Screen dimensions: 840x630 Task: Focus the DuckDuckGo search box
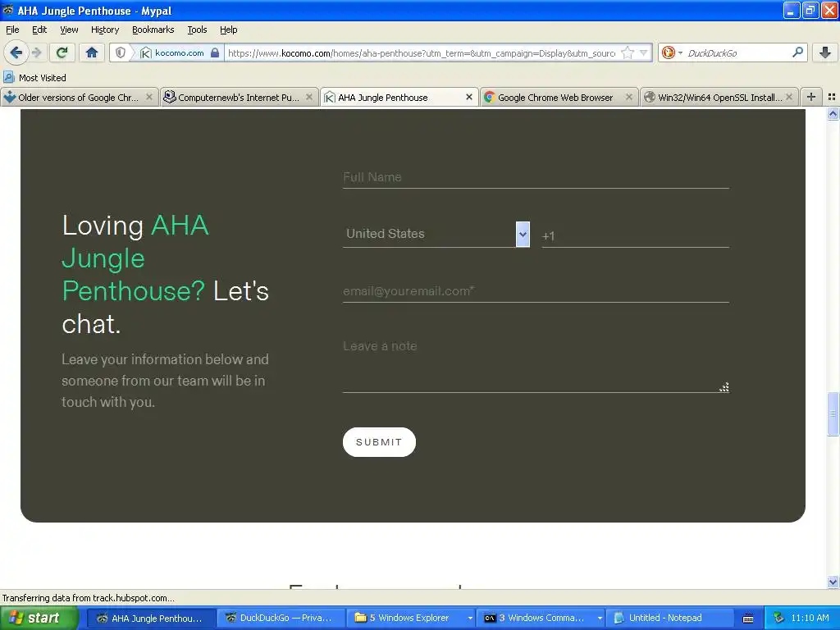point(737,53)
